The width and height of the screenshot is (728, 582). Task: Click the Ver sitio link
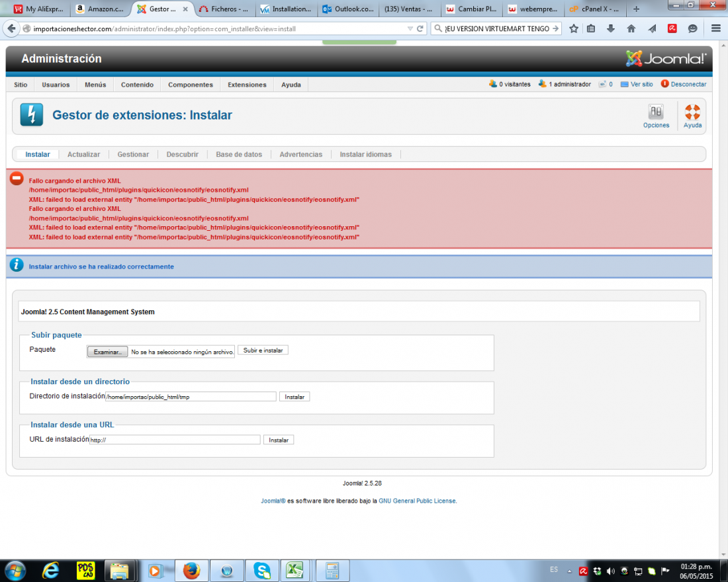coord(637,84)
